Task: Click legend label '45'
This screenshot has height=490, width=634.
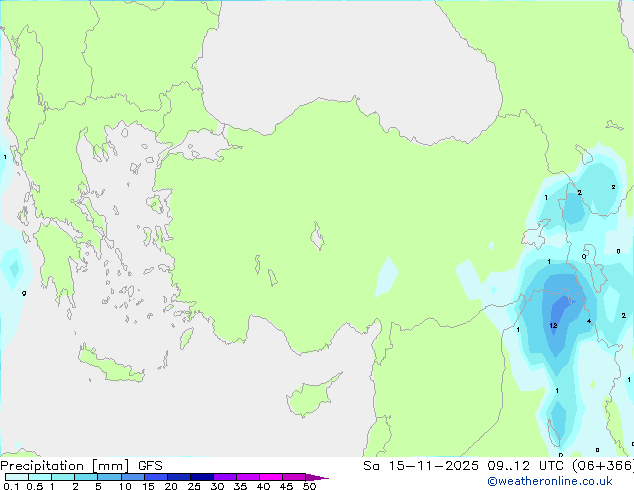Action: 286,486
